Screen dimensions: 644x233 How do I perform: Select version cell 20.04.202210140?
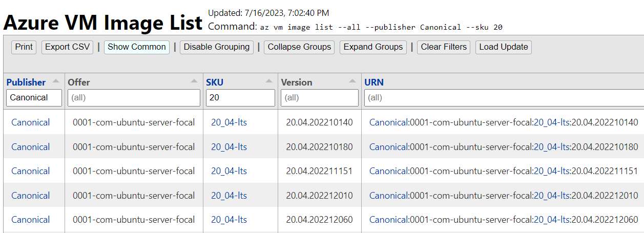(x=320, y=122)
